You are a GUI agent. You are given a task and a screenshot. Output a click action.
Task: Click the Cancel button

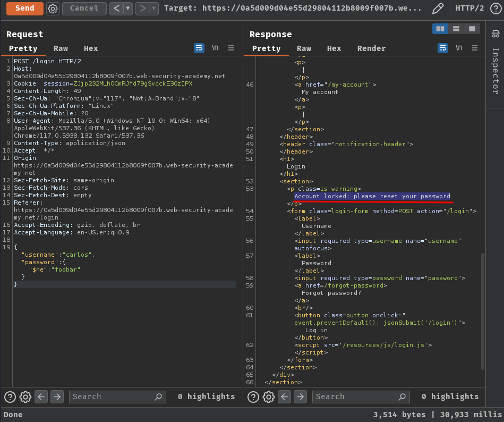click(x=84, y=8)
